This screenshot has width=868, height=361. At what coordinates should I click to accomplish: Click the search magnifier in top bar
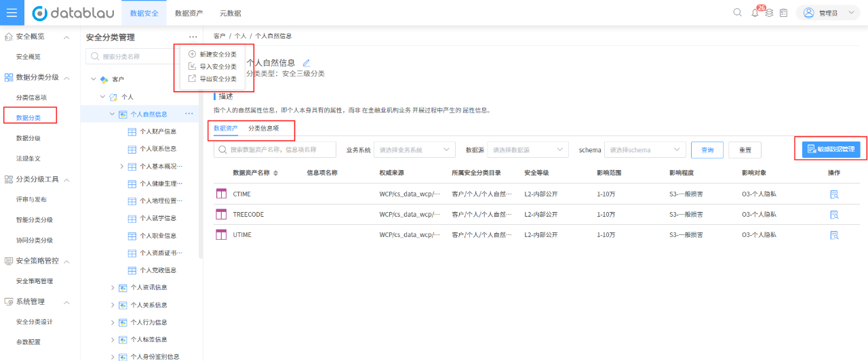point(738,13)
